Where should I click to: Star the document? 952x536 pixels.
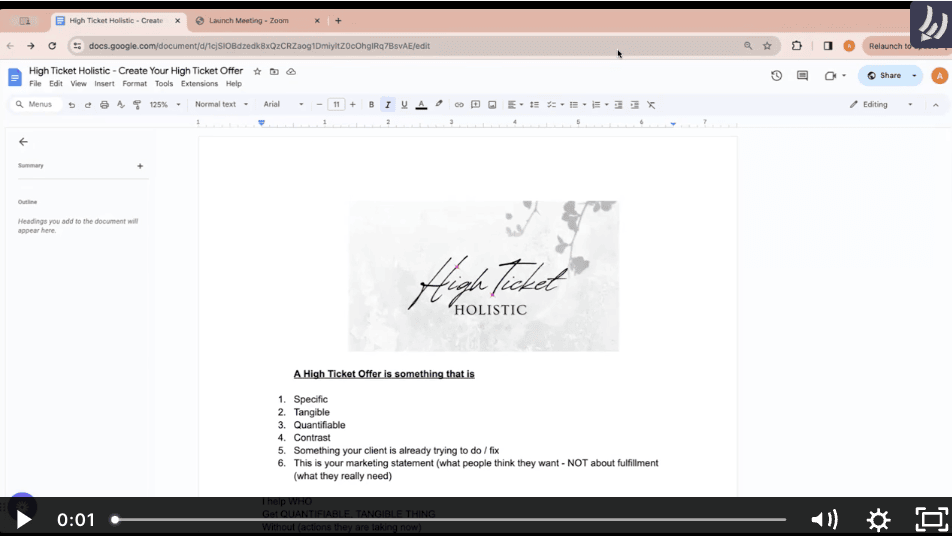(257, 72)
